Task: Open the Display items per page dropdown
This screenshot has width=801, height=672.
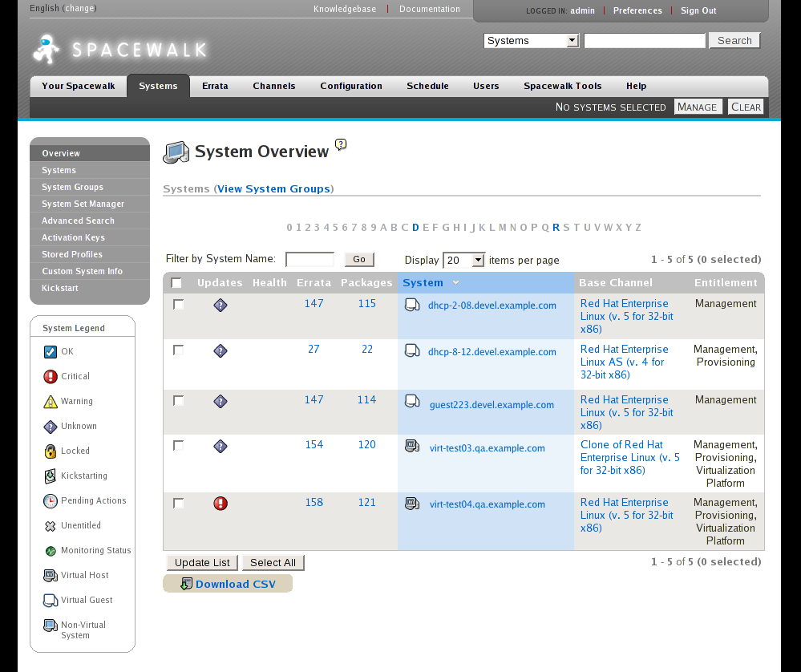Action: click(x=464, y=260)
